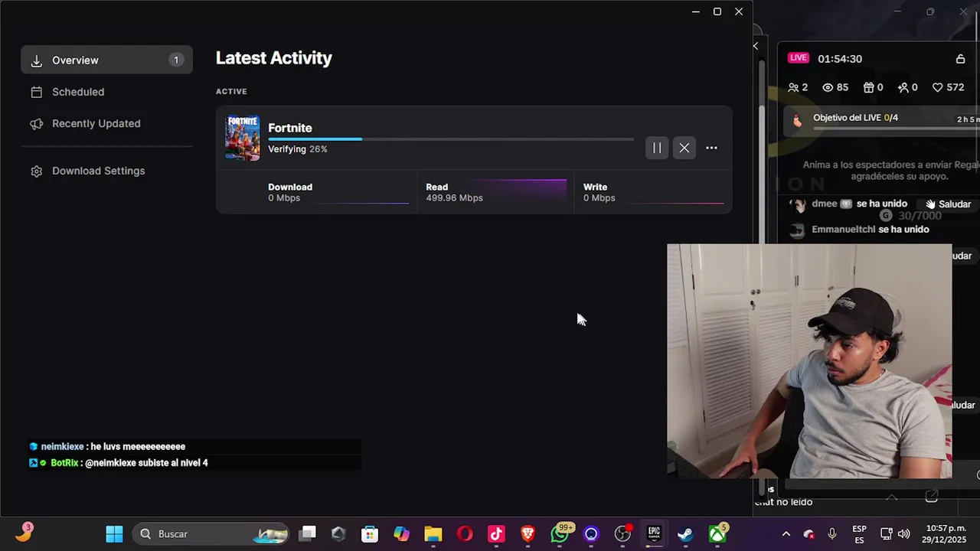Click the 'Latest Activity' heading
980x551 pixels.
point(274,58)
